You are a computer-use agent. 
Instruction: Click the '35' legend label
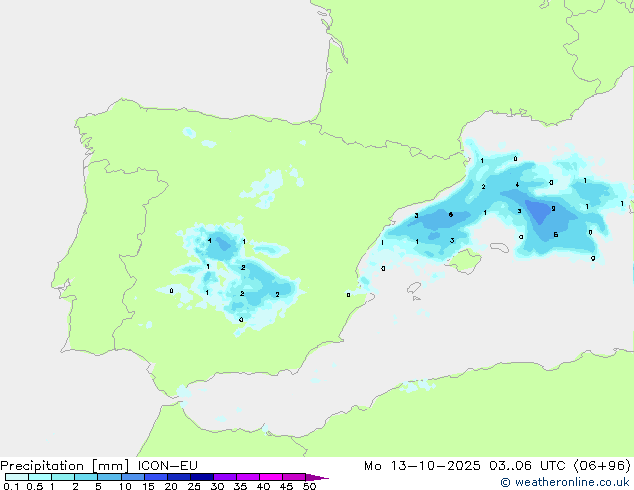240,486
